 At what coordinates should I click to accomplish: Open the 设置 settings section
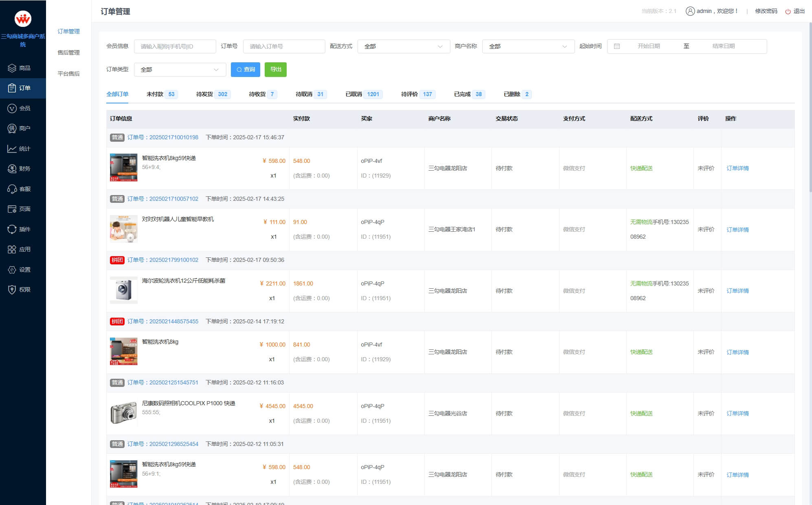click(23, 270)
